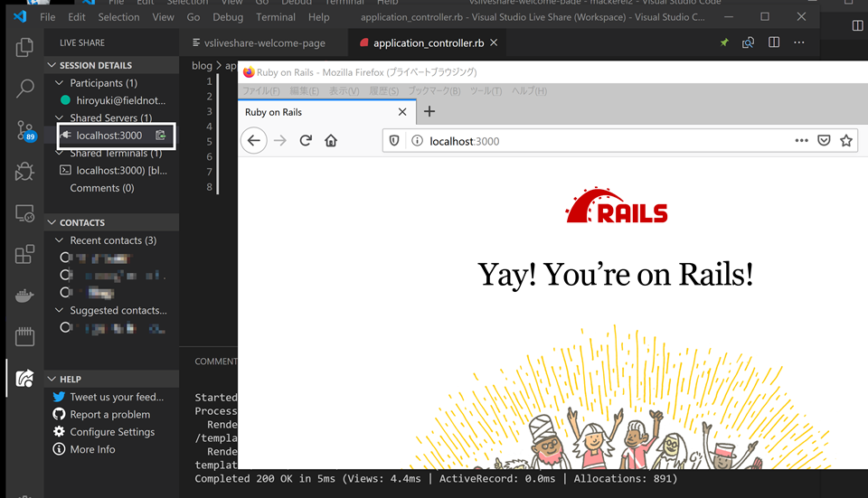Open the Search view in activity bar
Screen dimensions: 868x498
point(24,89)
